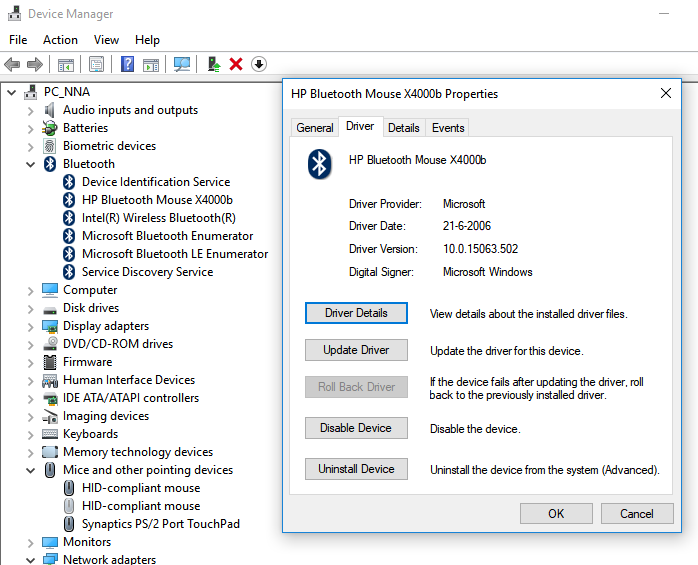Click Update device driver toolbar icon
Viewport: 698px width, 565px height.
pyautogui.click(x=214, y=65)
